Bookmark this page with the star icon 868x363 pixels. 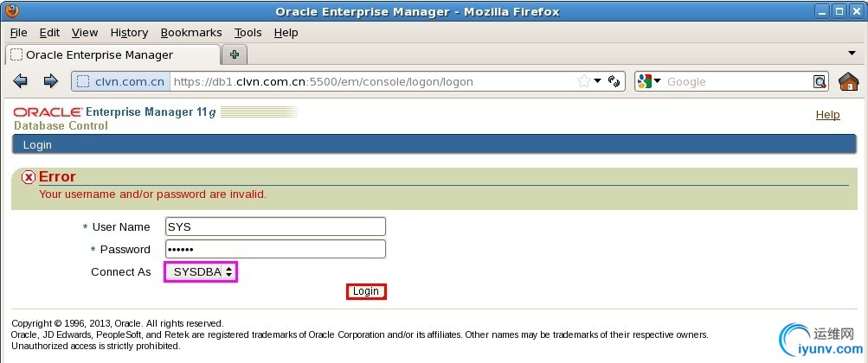583,82
